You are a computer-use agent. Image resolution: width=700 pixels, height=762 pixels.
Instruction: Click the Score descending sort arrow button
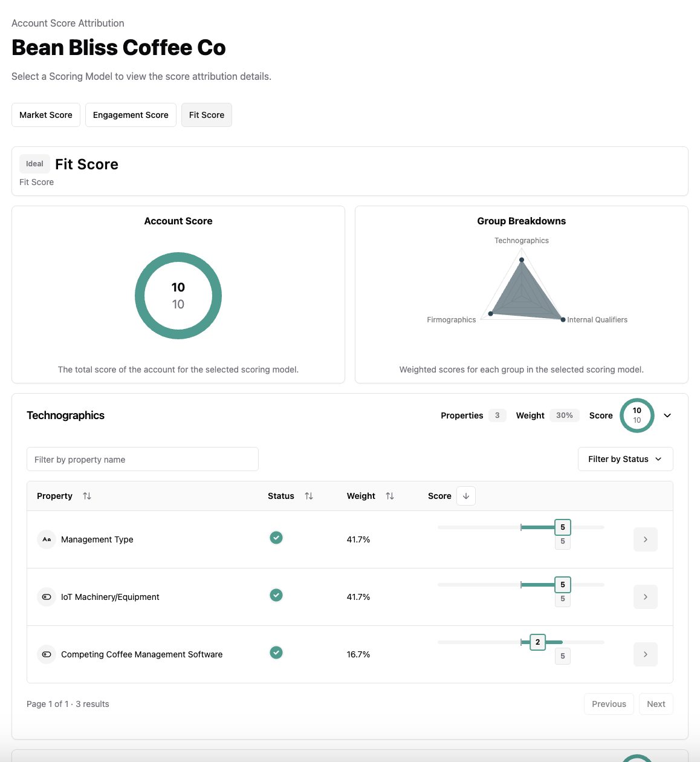(x=466, y=496)
